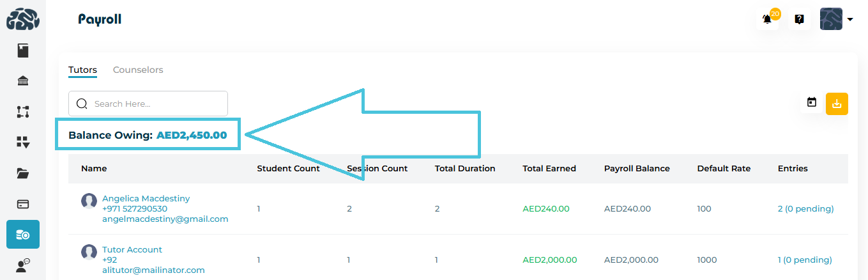This screenshot has height=280, width=868.
Task: Click the Tutor Account name link
Action: click(x=132, y=250)
